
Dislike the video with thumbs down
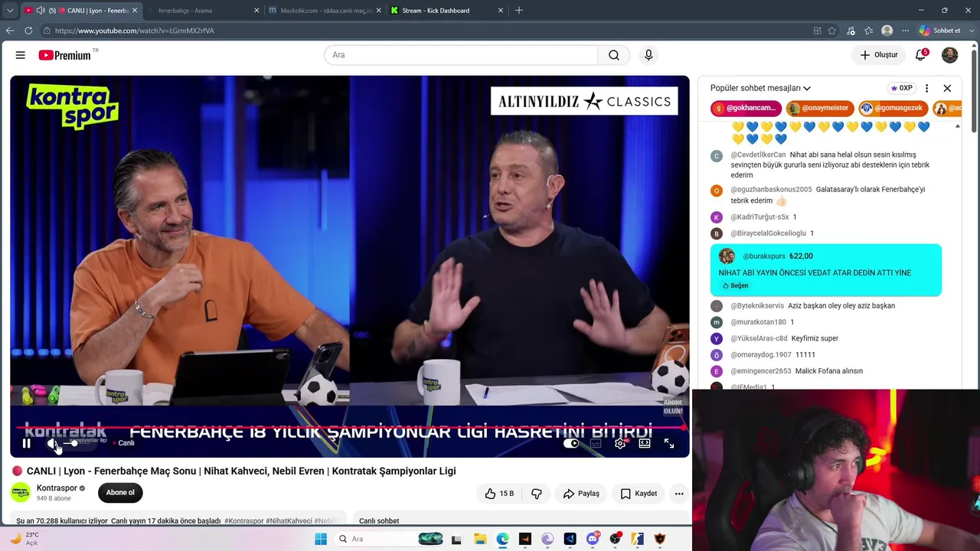(x=537, y=494)
